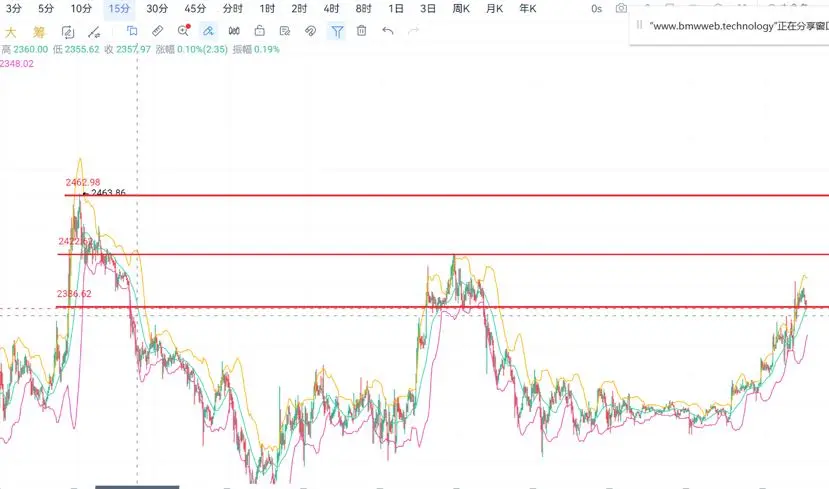
Task: Open the note annotation tool
Action: click(x=285, y=31)
